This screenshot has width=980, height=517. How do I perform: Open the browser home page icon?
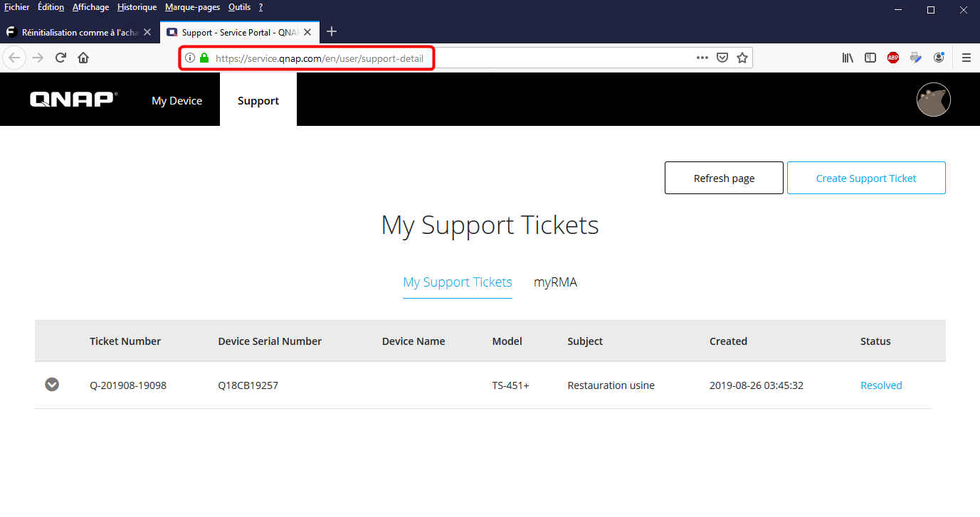pos(83,58)
